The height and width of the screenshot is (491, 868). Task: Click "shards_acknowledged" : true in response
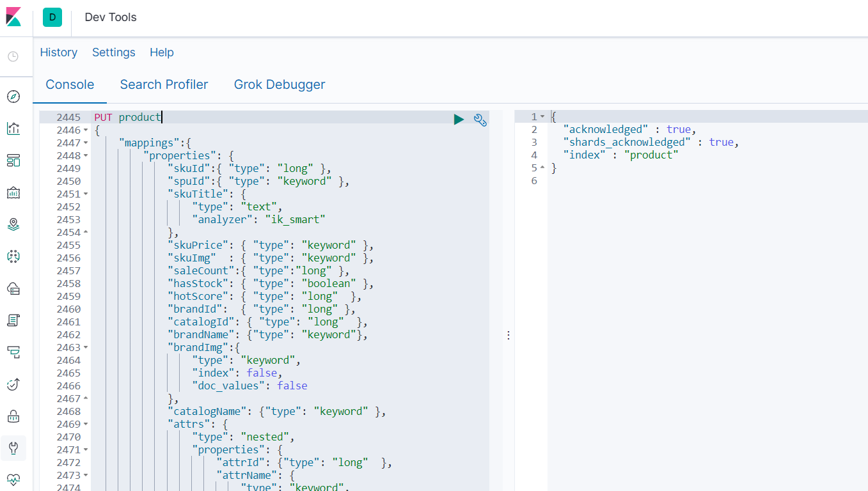[651, 142]
